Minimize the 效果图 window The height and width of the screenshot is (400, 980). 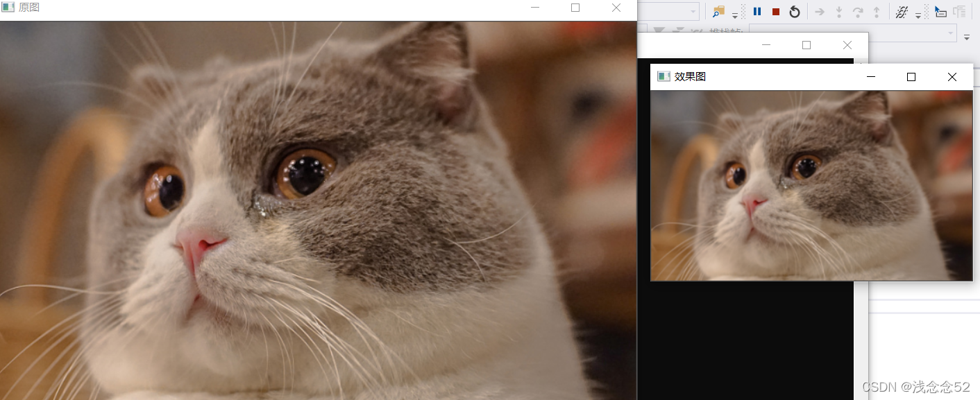(x=871, y=77)
